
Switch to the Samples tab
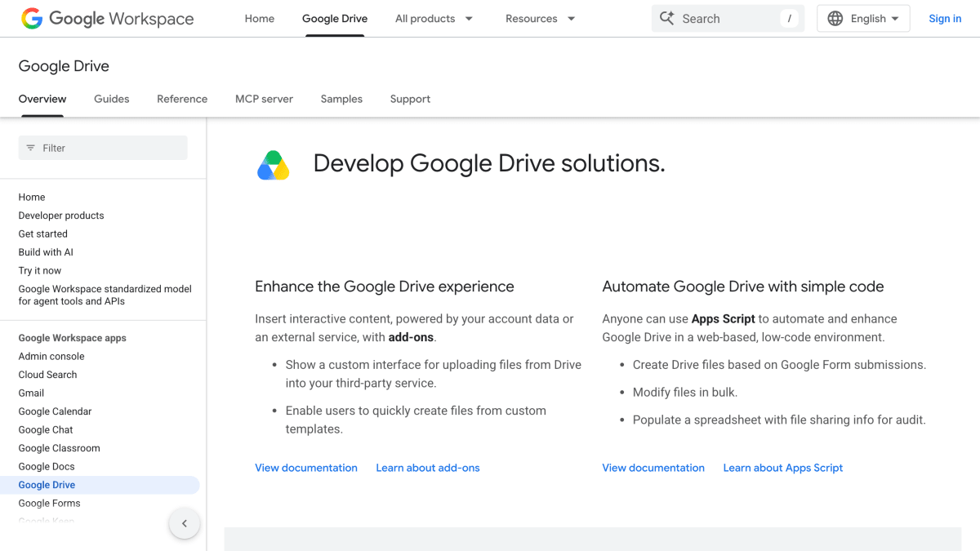[x=341, y=99]
